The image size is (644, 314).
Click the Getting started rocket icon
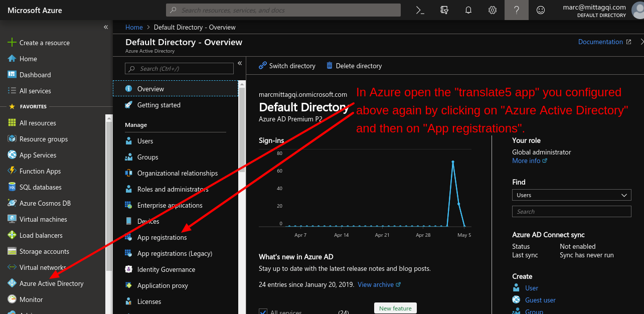click(x=128, y=105)
